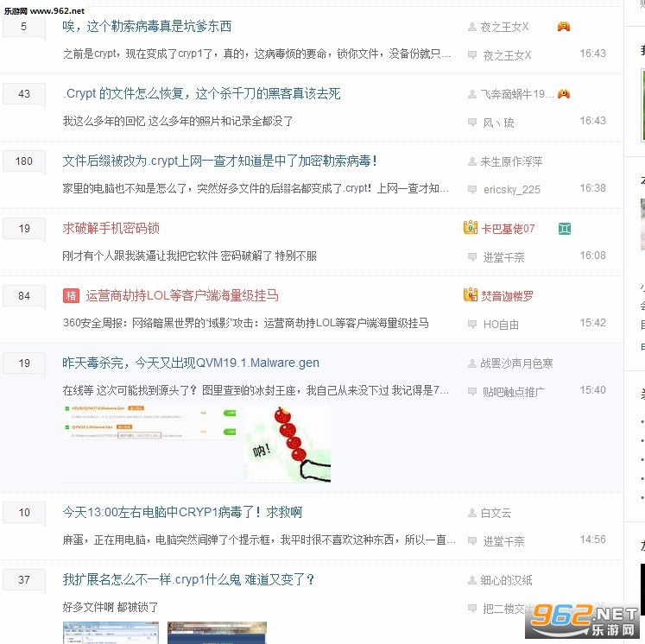Click reply bubble icon beside ericsky_225
This screenshot has width=645, height=644.
pos(472,190)
